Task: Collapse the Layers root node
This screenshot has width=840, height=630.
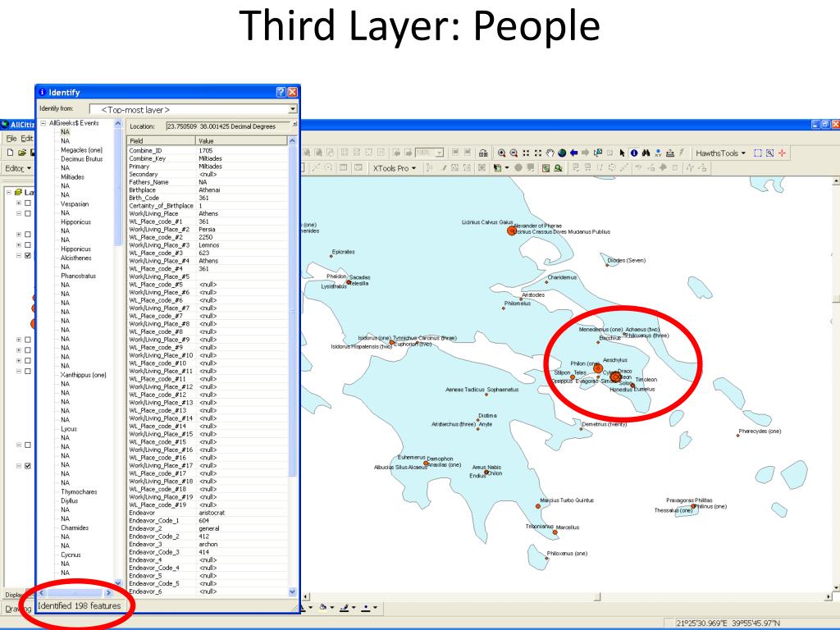Action: pos(8,192)
